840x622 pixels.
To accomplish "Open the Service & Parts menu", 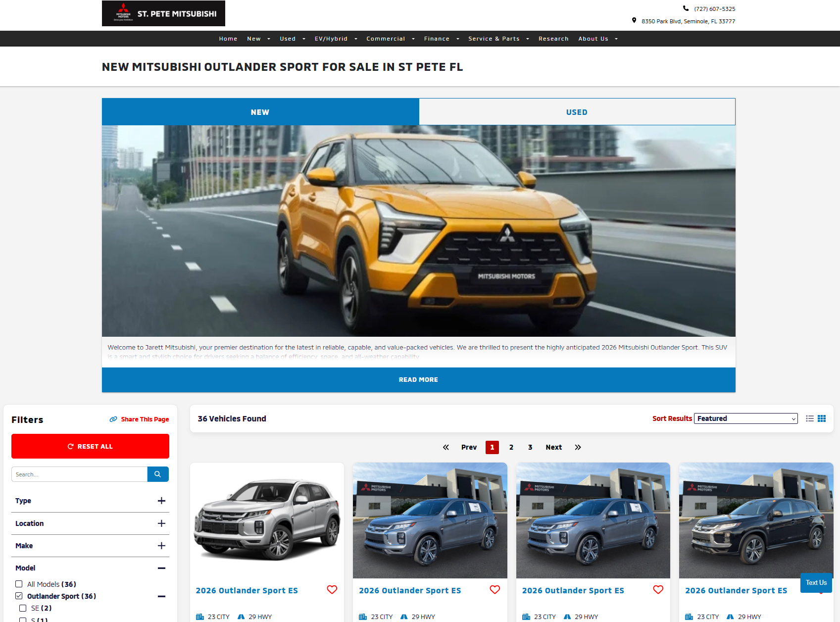I will [499, 39].
